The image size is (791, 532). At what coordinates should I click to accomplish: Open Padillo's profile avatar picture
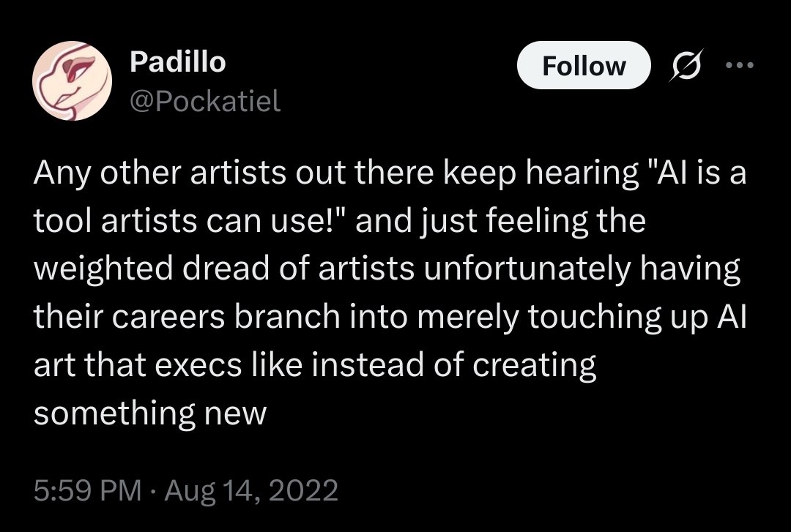click(x=71, y=80)
